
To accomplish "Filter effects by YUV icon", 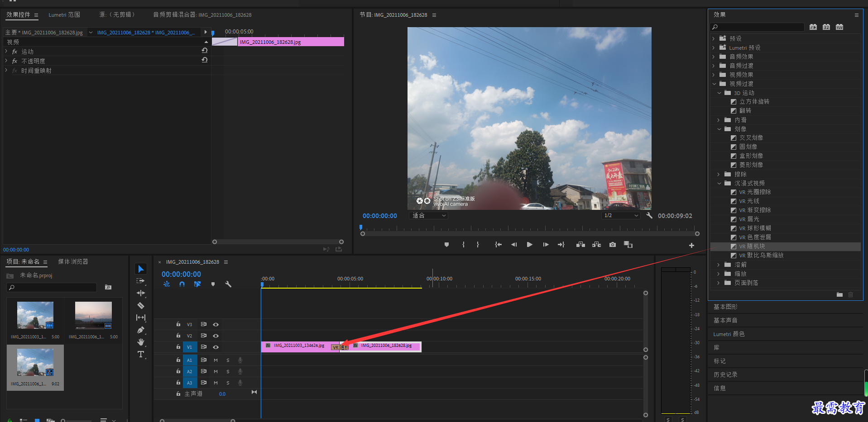I will [839, 27].
